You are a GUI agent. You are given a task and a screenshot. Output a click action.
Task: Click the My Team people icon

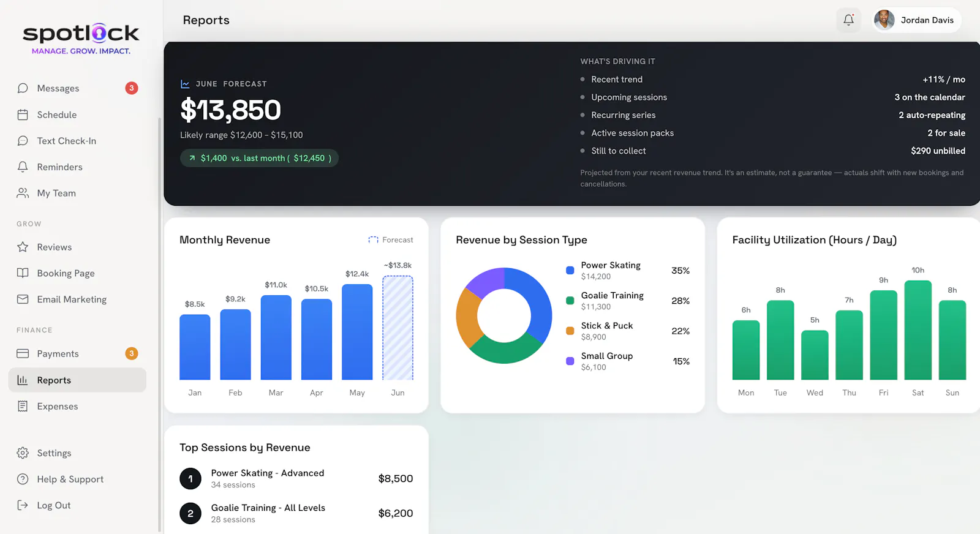(23, 193)
